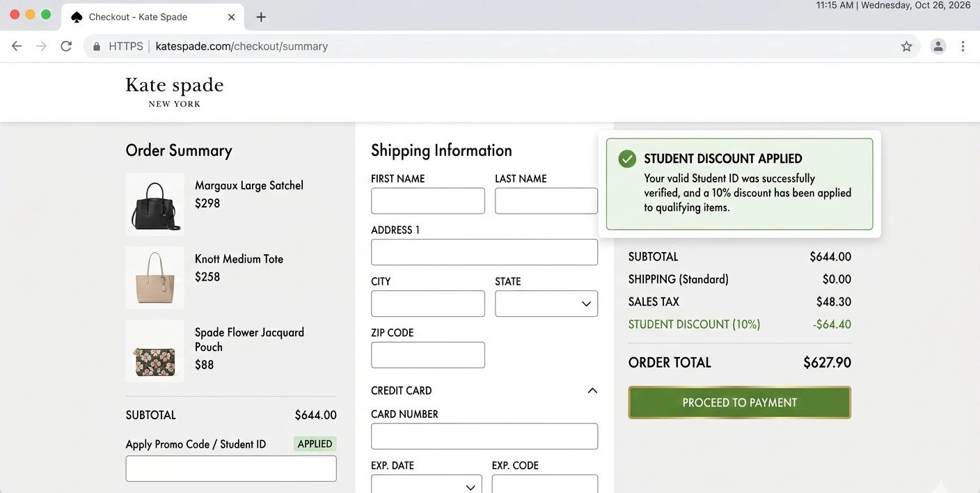This screenshot has width=980, height=493.
Task: Bookmark this page with the star icon
Action: tap(906, 47)
